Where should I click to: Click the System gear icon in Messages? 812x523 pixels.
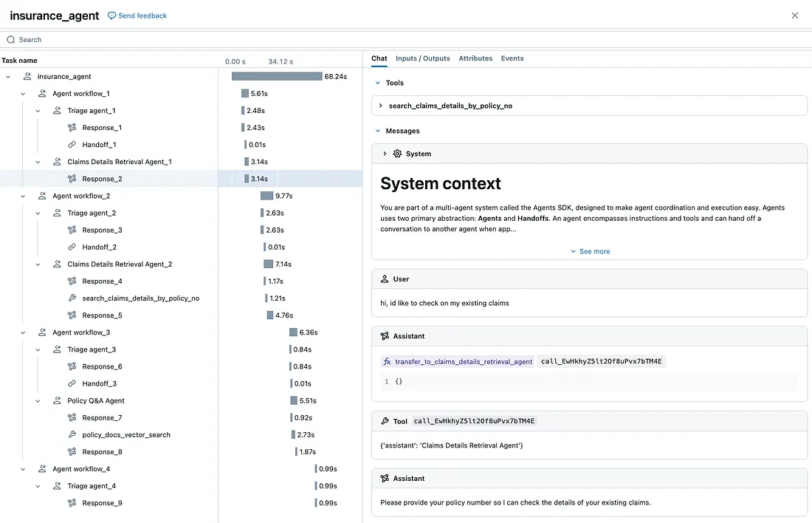pyautogui.click(x=397, y=154)
